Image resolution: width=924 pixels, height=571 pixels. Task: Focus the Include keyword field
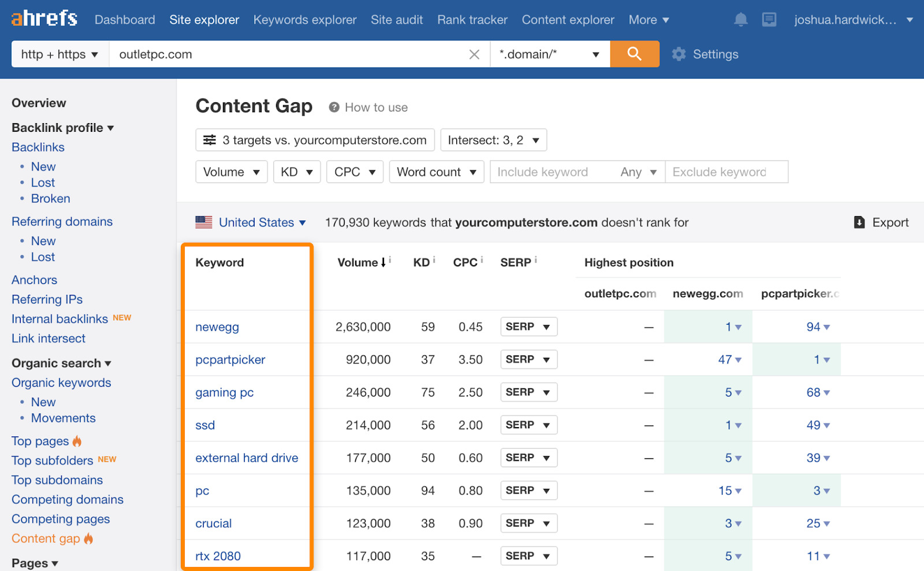tap(553, 172)
